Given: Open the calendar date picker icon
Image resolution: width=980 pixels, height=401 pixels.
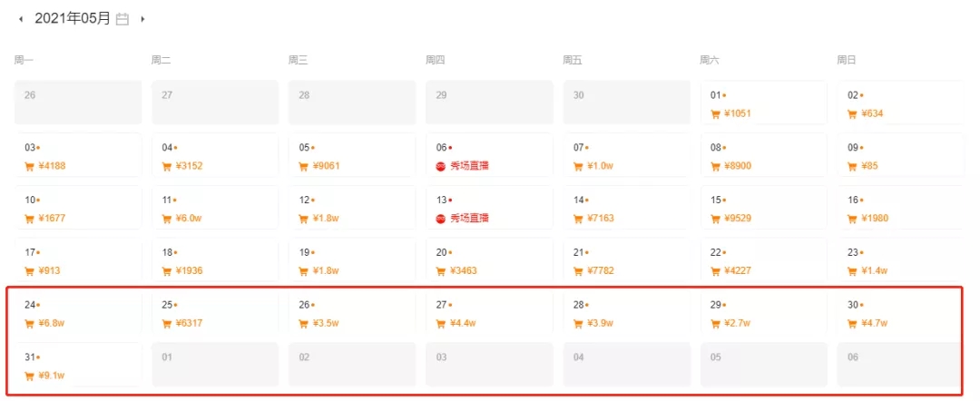Looking at the screenshot, I should click(122, 18).
